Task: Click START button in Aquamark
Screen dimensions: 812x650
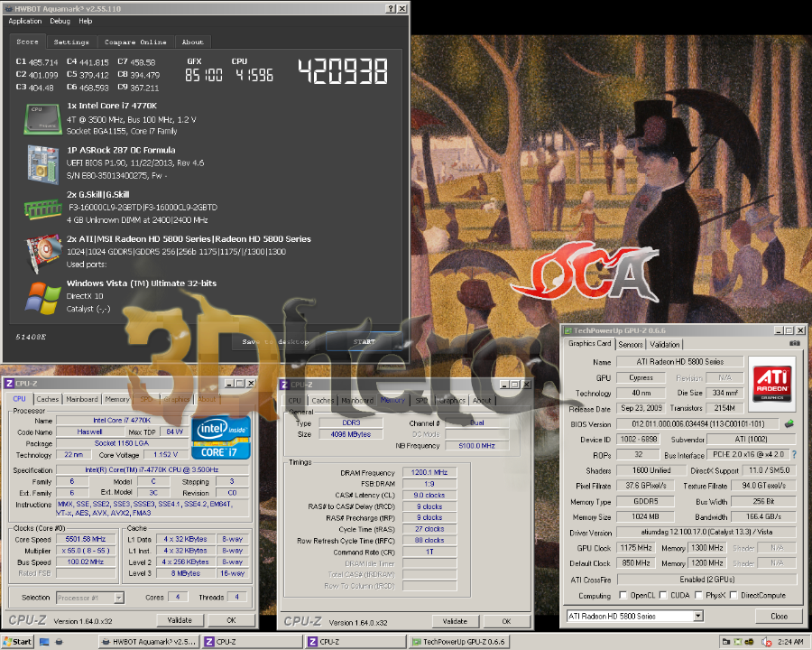Action: 364,341
